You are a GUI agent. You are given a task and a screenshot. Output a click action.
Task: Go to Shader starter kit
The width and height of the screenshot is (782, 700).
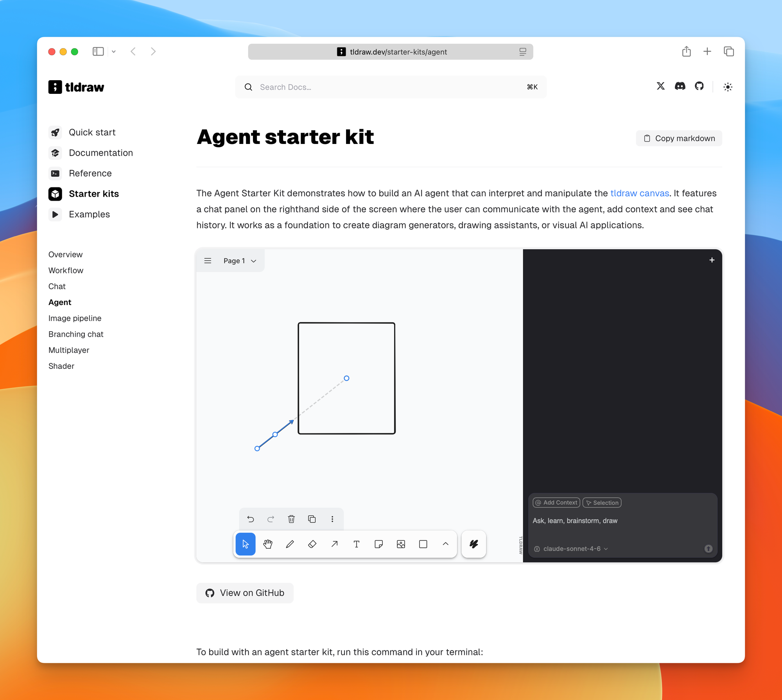pos(61,366)
